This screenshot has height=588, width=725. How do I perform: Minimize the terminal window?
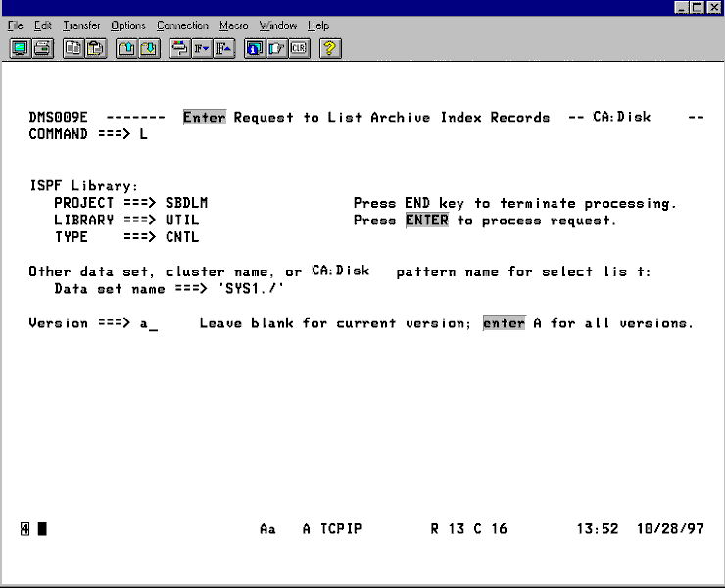tap(681, 7)
